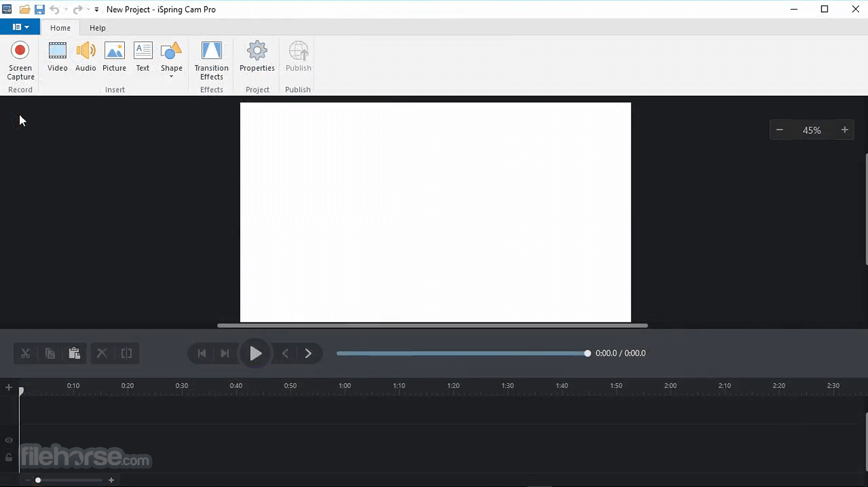868x487 pixels.
Task: Click the 2:00 mark on timeline ruler
Action: click(670, 386)
